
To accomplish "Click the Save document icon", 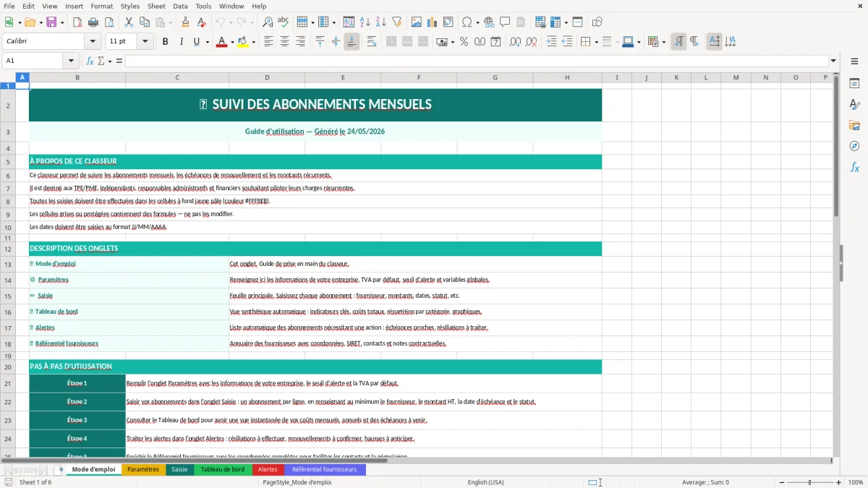I will 51,22.
